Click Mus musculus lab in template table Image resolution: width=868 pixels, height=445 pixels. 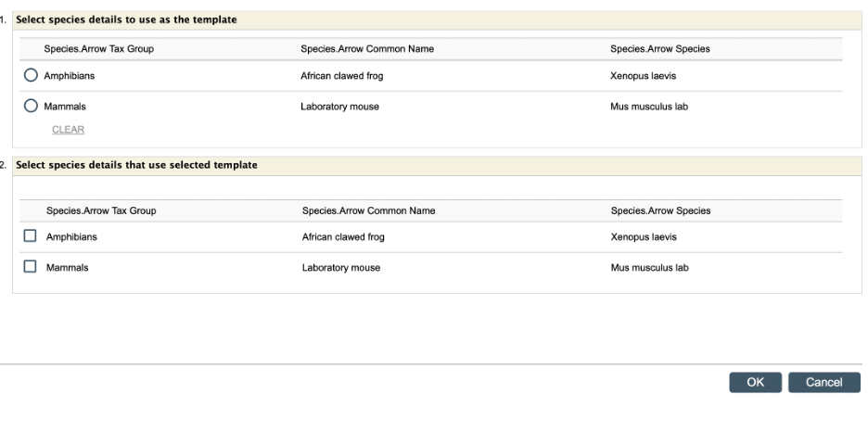[x=649, y=107]
